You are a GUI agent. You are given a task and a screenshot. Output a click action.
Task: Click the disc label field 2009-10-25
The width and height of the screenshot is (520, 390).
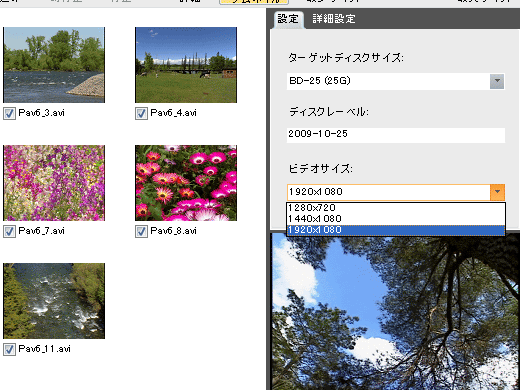click(396, 135)
